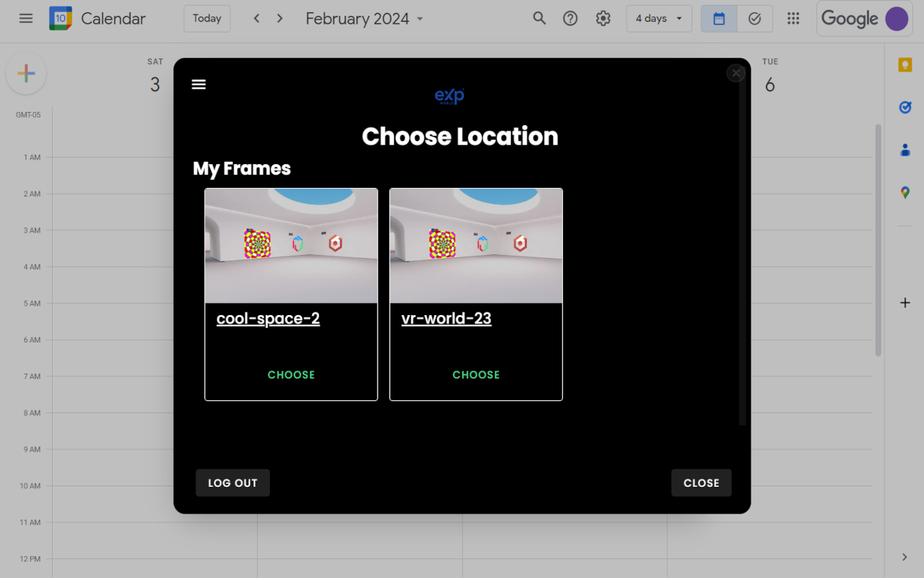Open the Google account avatar

click(x=897, y=19)
